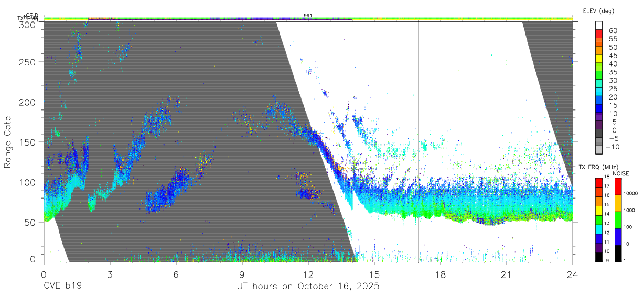Image resolution: width=644 pixels, height=297 pixels.
Task: Click x-axis tick label '3'
Action: tap(110, 274)
